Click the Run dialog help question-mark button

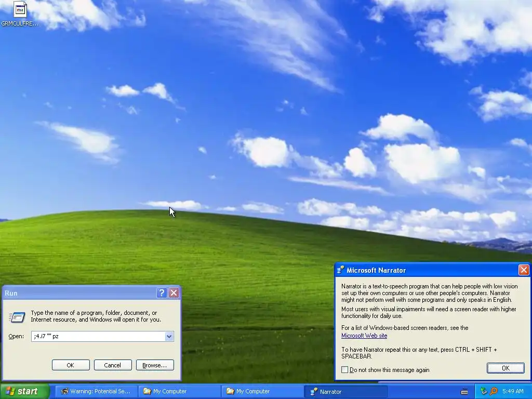tap(162, 293)
